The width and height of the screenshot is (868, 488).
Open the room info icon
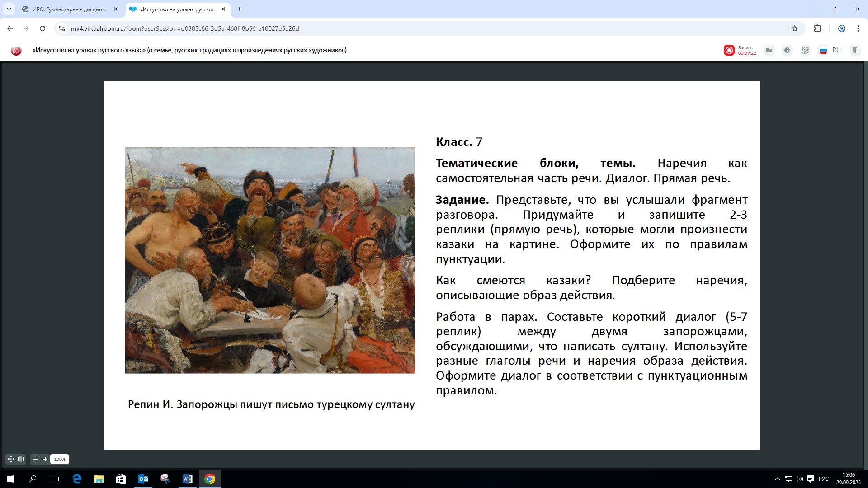pyautogui.click(x=787, y=50)
